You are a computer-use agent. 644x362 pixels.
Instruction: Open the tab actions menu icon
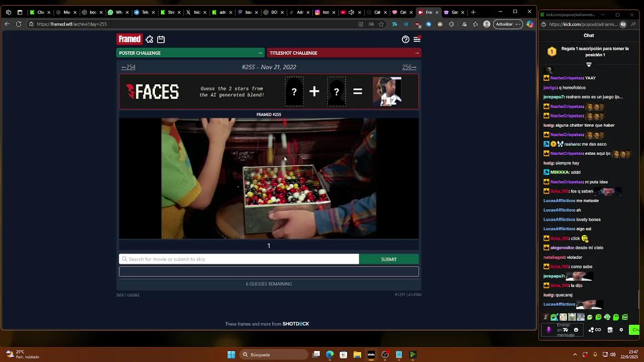pyautogui.click(x=20, y=12)
